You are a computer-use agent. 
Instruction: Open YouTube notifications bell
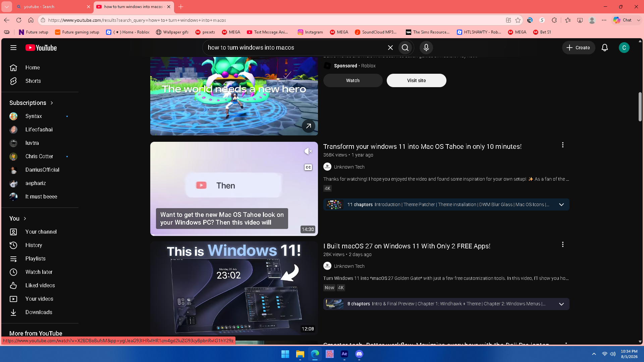tap(605, 48)
